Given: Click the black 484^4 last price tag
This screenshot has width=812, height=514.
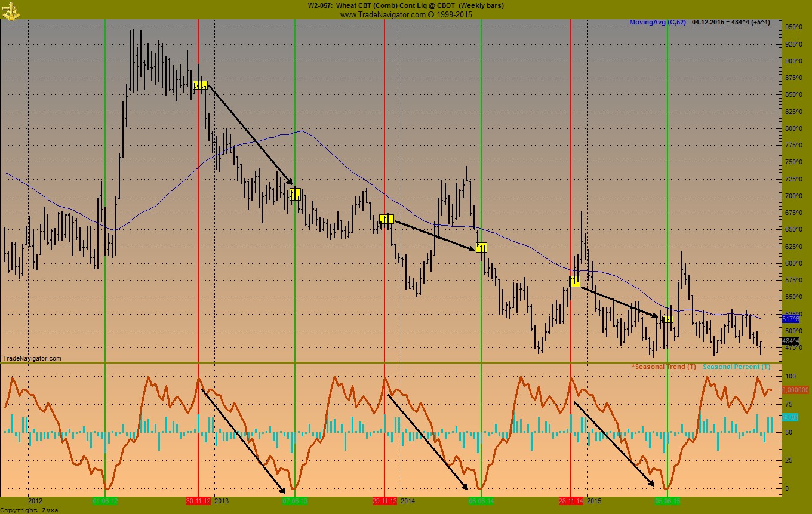Looking at the screenshot, I should 790,341.
